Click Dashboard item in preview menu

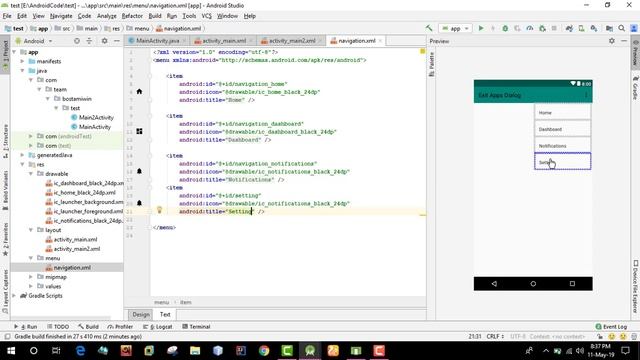click(x=562, y=129)
